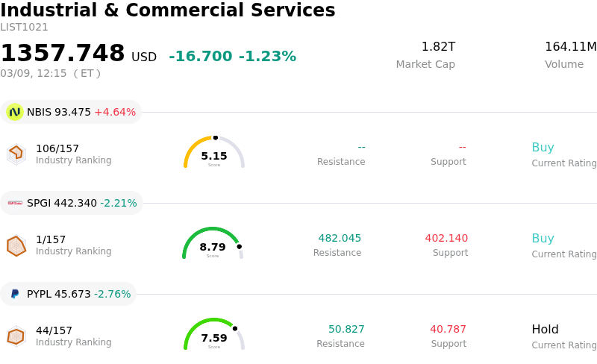Click PYPL industry ranking hexagon icon
This screenshot has width=597, height=364.
coord(16,336)
